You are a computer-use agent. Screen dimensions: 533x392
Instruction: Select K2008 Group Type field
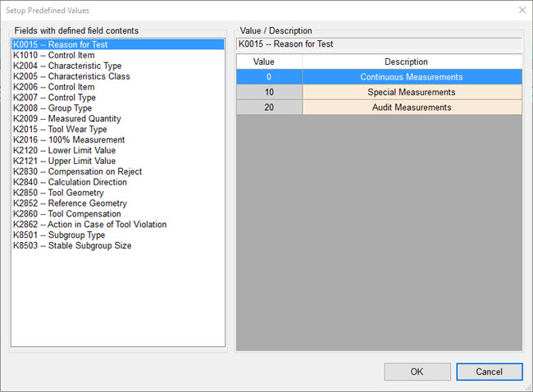(x=52, y=108)
